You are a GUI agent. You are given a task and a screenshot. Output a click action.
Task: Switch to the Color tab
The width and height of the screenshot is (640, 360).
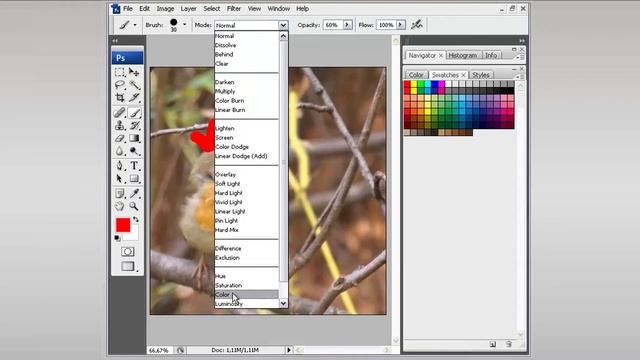pos(416,75)
